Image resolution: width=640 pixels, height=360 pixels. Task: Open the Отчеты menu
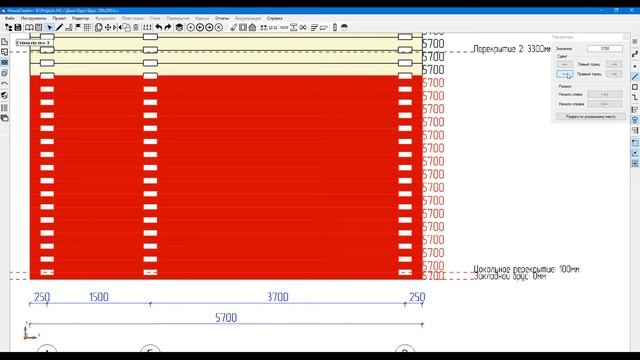pyautogui.click(x=222, y=18)
